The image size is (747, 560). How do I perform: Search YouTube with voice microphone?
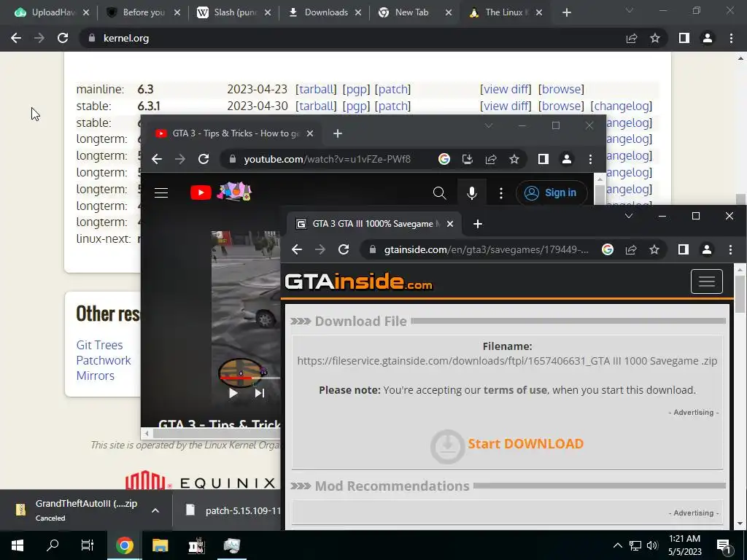[472, 192]
